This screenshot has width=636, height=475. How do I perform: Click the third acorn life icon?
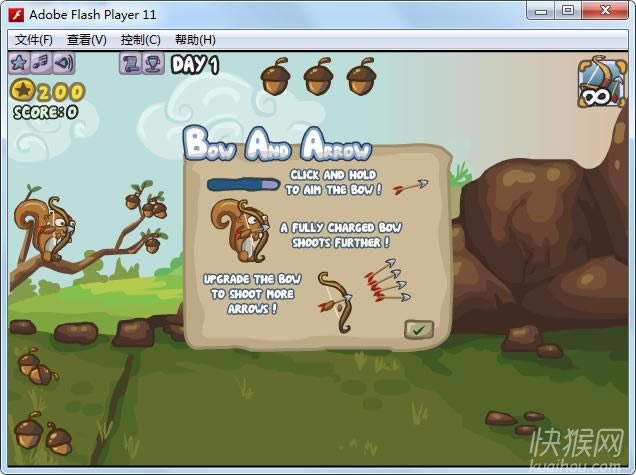pyautogui.click(x=360, y=74)
